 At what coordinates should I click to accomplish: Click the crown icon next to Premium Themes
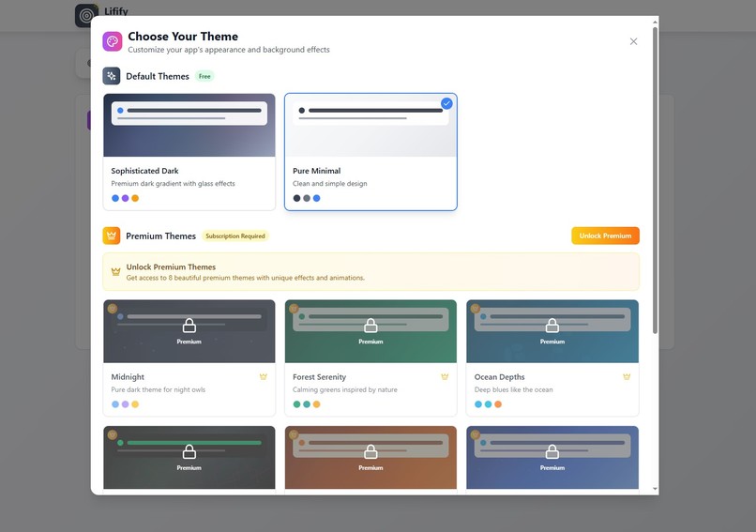point(112,236)
